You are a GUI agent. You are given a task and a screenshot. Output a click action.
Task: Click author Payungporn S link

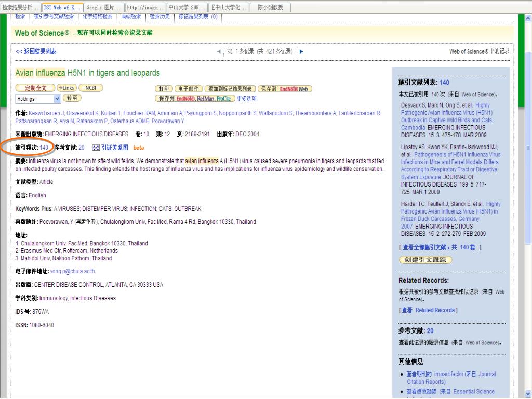201,113
